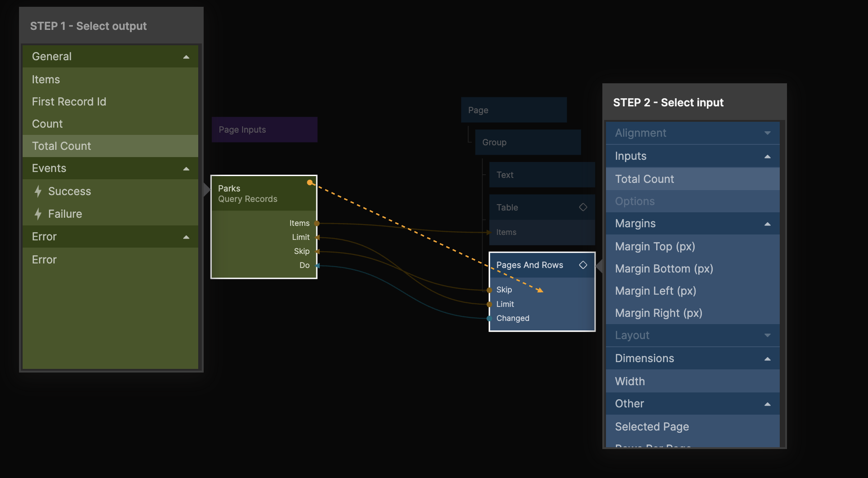Click the Do port on Parks node

[x=317, y=266]
